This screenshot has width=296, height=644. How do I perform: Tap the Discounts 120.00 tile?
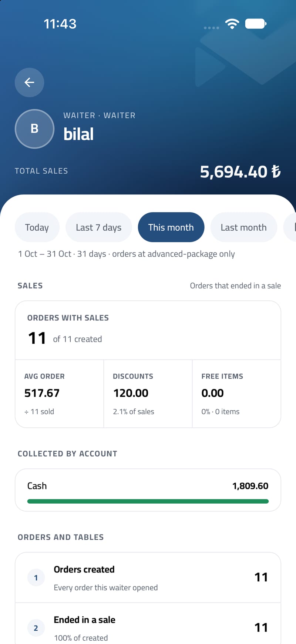pos(148,394)
